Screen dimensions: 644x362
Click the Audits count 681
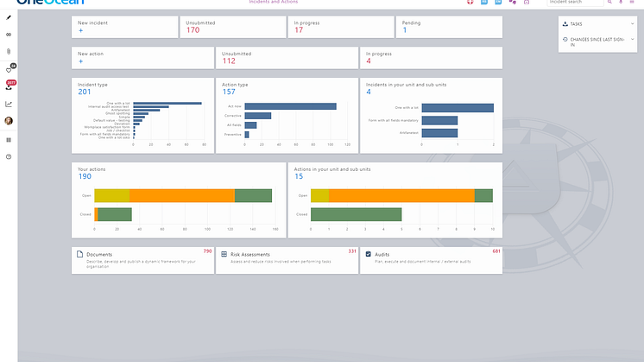click(496, 251)
